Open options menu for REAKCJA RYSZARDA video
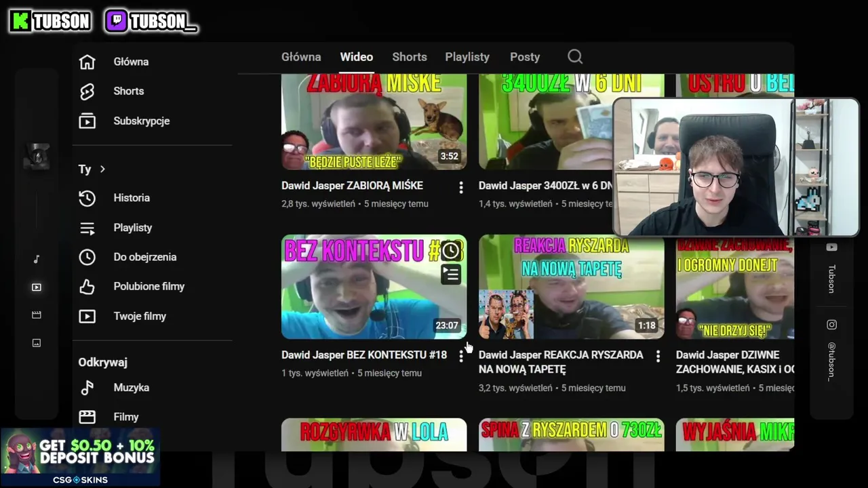Screen dimensions: 868x488 658,356
